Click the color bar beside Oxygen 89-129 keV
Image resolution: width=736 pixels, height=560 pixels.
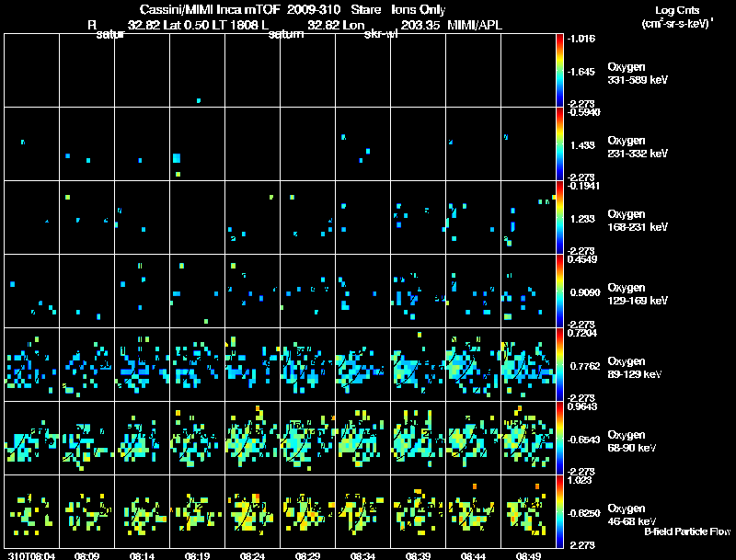click(x=559, y=364)
